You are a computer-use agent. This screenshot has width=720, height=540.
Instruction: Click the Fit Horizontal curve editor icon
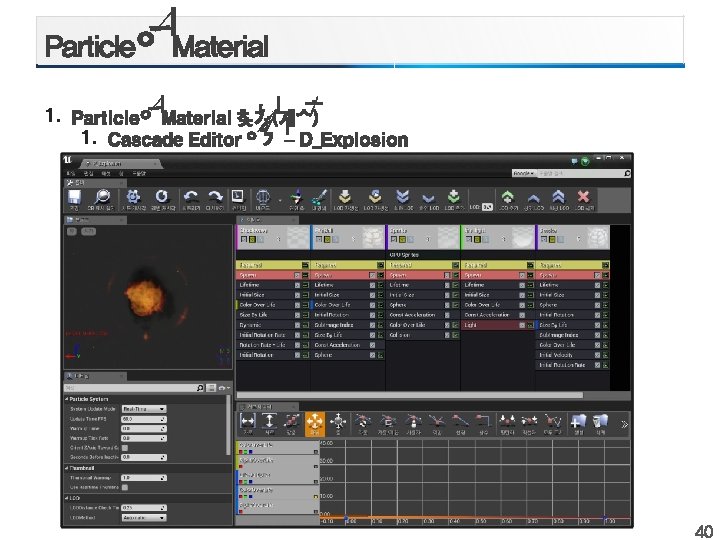(248, 421)
